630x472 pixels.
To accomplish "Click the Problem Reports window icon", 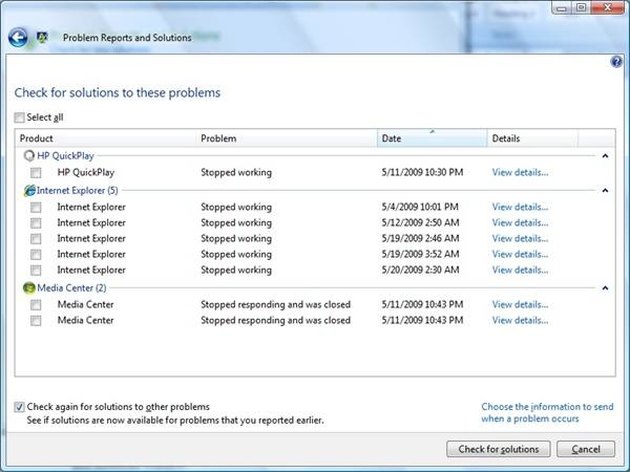I will 42,37.
